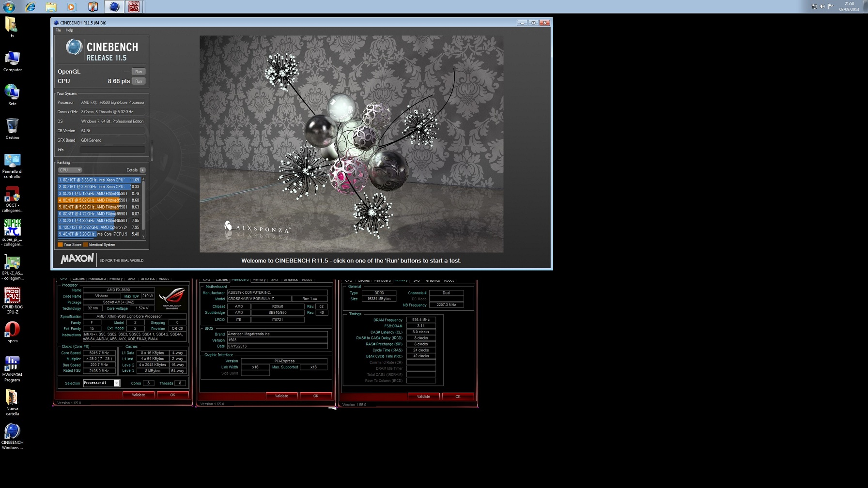
Task: Select the Opera browser desktop icon
Action: pos(12,332)
